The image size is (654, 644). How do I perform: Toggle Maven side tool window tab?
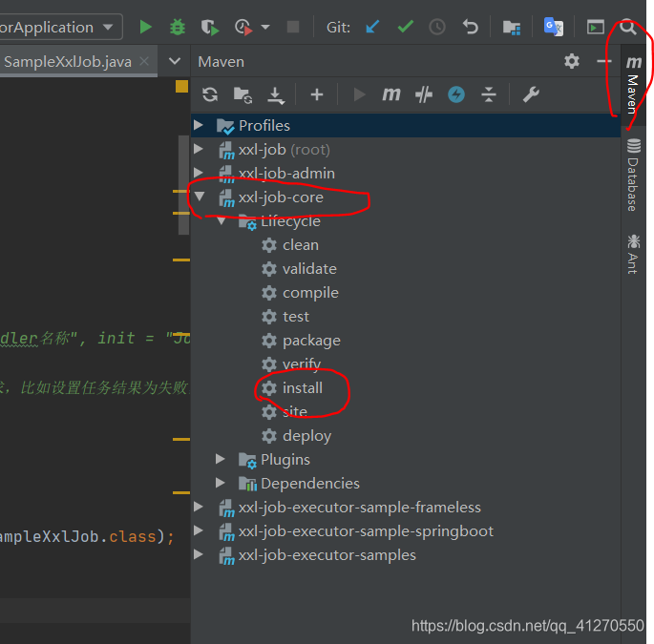click(x=633, y=85)
